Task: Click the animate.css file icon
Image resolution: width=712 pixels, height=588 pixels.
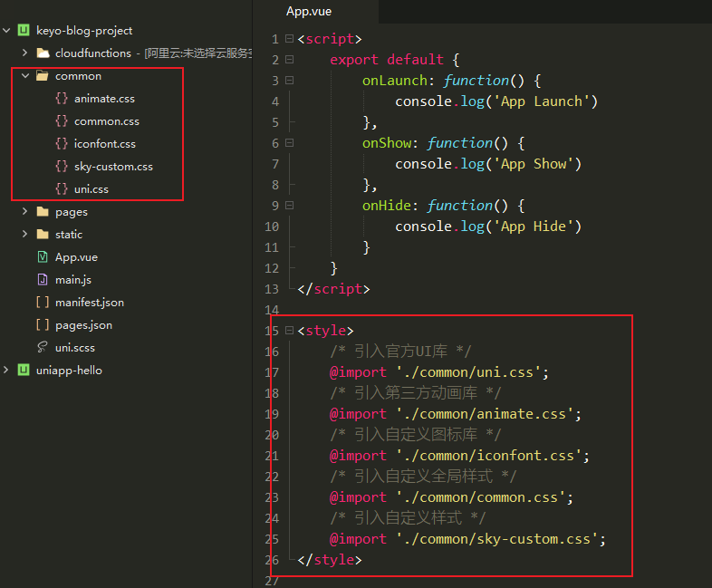Action: click(62, 99)
